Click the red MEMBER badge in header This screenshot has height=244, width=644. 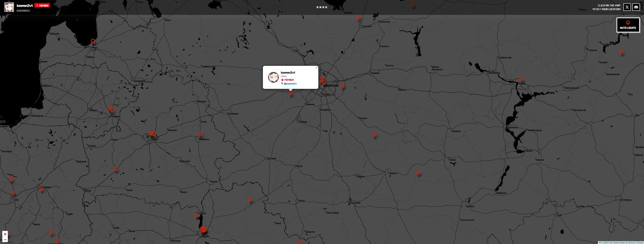[42, 5]
